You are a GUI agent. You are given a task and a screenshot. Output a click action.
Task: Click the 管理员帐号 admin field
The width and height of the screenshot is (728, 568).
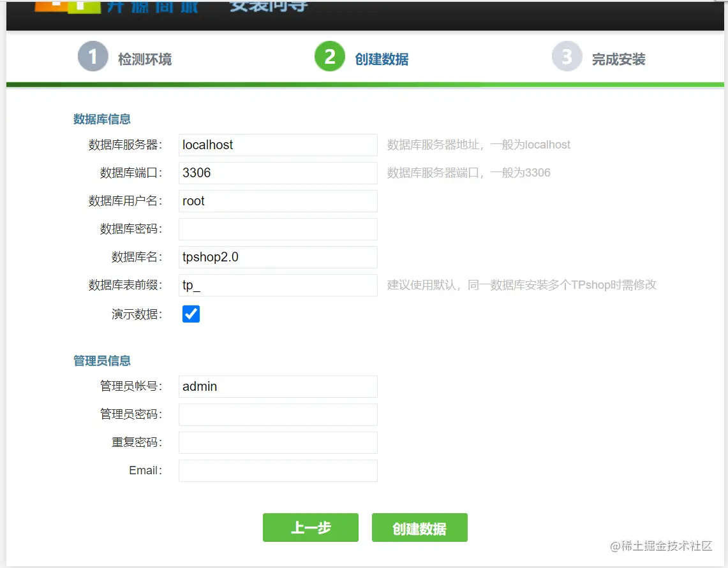[x=278, y=386]
